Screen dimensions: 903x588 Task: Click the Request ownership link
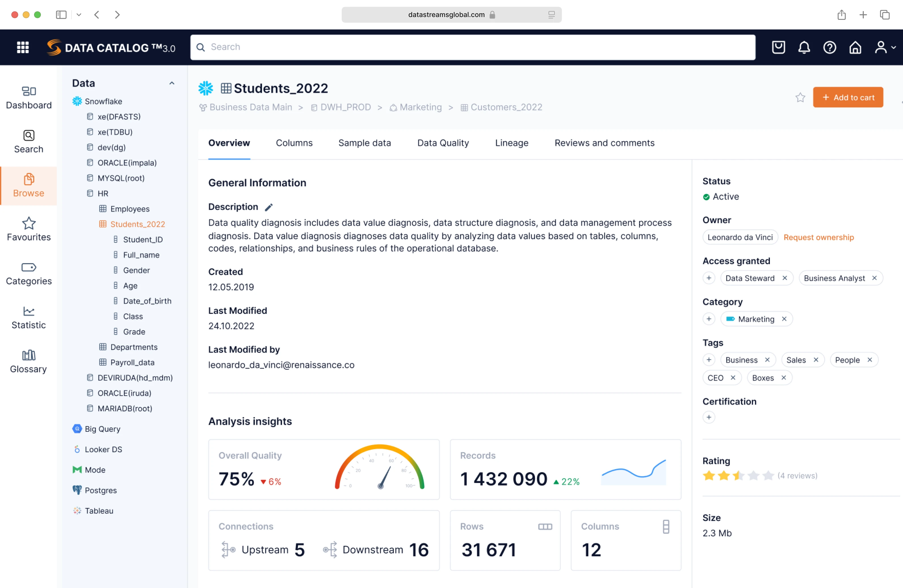click(x=818, y=237)
